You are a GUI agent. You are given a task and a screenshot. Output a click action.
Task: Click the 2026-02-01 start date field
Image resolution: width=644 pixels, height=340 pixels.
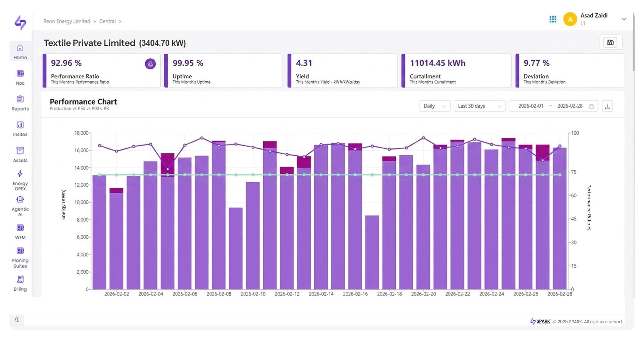point(531,106)
